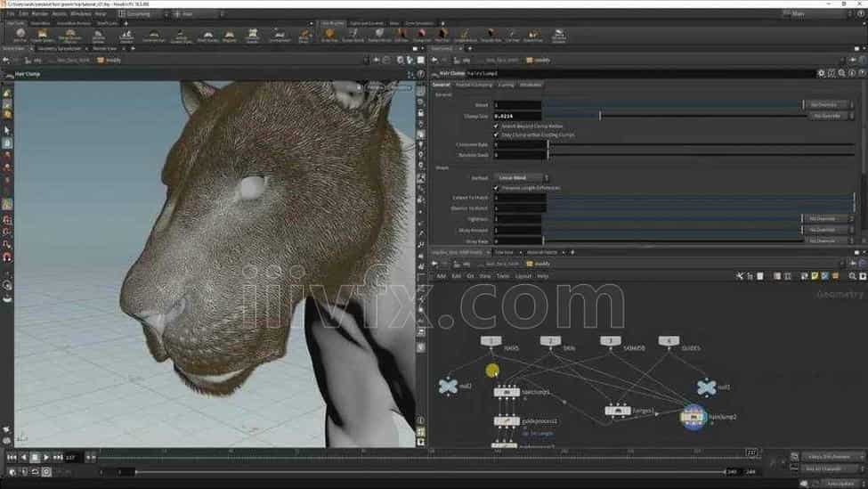Click the Add Fur shelf tool
This screenshot has width=868, height=489.
(x=20, y=36)
